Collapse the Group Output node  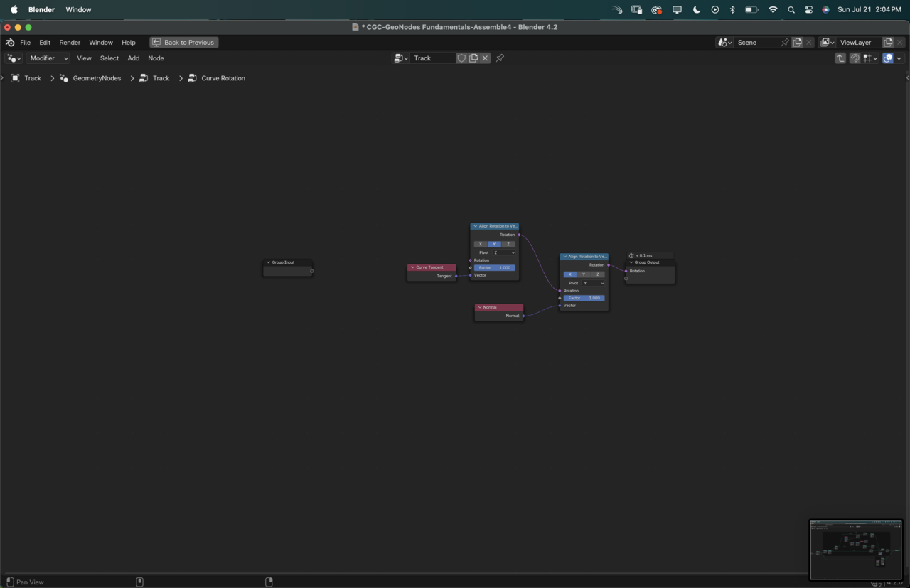point(631,262)
